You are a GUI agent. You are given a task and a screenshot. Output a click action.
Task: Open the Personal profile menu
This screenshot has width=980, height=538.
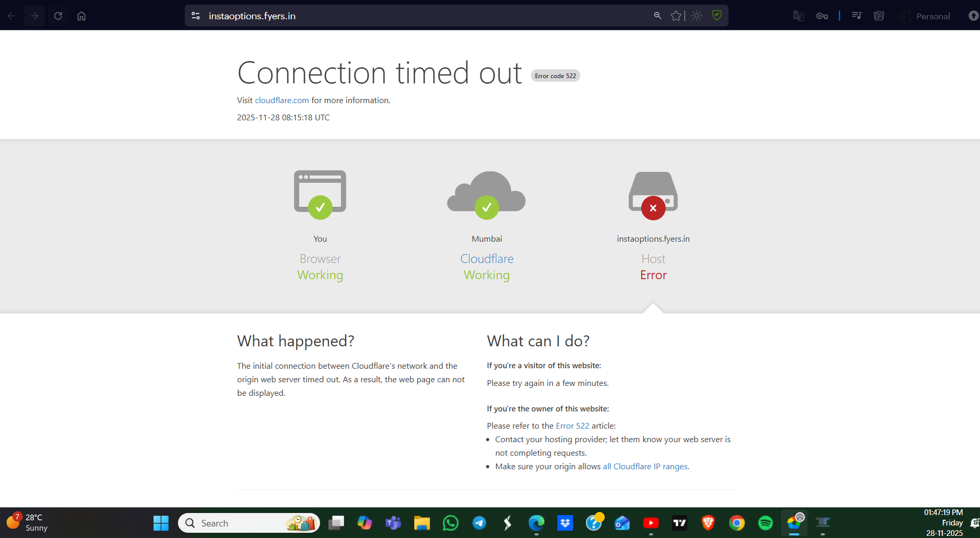coord(926,16)
